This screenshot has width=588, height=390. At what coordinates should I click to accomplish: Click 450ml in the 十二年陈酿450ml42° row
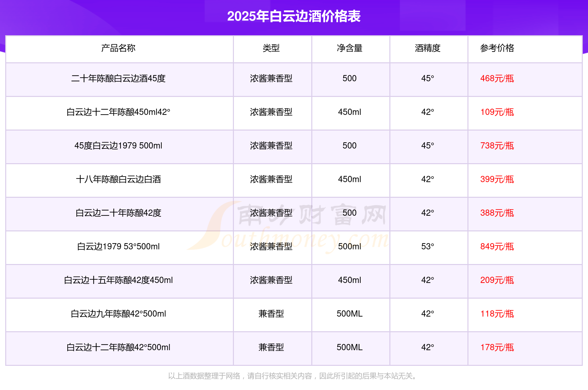[x=350, y=112]
